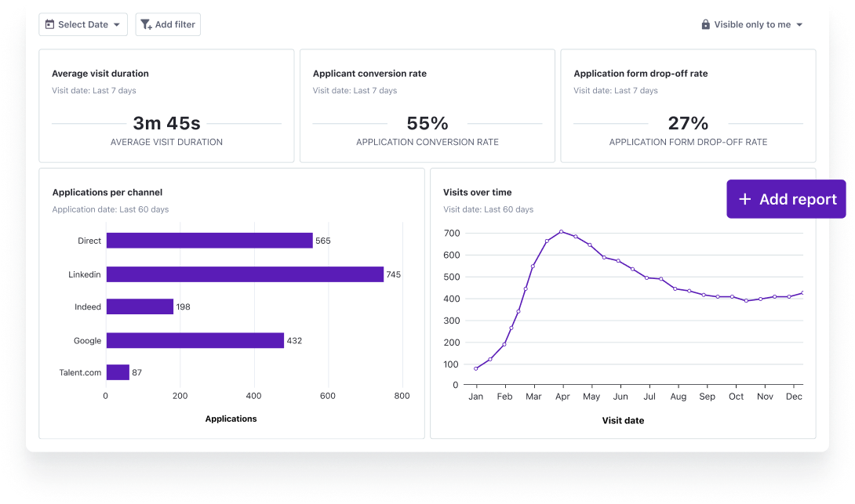Viewport: 855px width, 504px height.
Task: Click AVERAGE VISIT DURATION caption
Action: tap(167, 142)
